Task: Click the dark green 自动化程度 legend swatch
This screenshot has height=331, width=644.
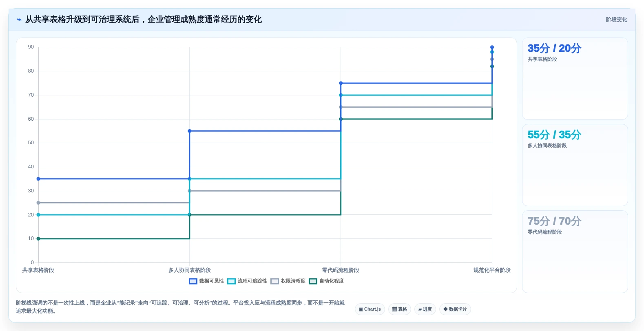Action: coord(313,281)
